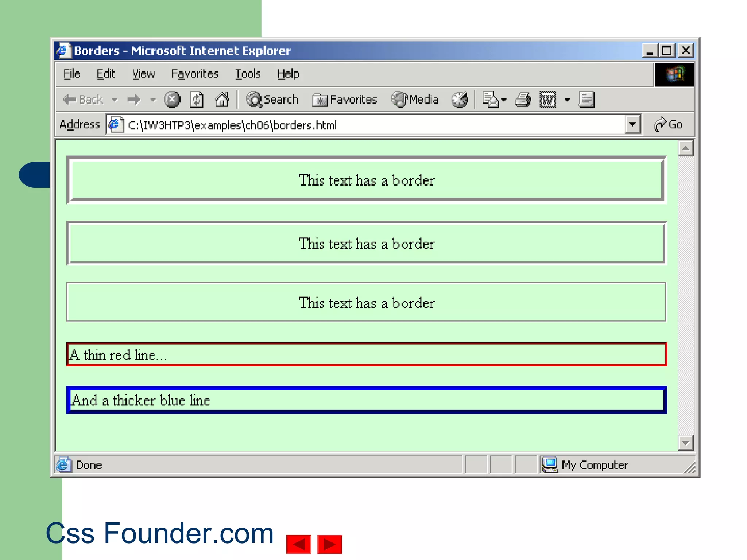Open the Forward history dropdown arrow
Image resolution: width=747 pixels, height=560 pixels.
coord(153,100)
